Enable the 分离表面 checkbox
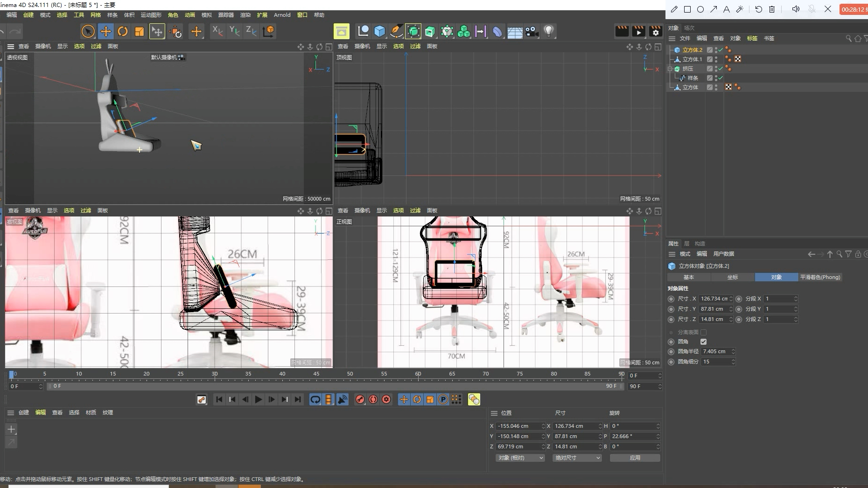The height and width of the screenshot is (488, 868). tap(704, 332)
